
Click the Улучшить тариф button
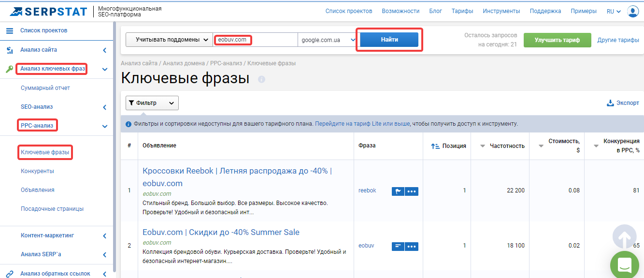(x=557, y=40)
